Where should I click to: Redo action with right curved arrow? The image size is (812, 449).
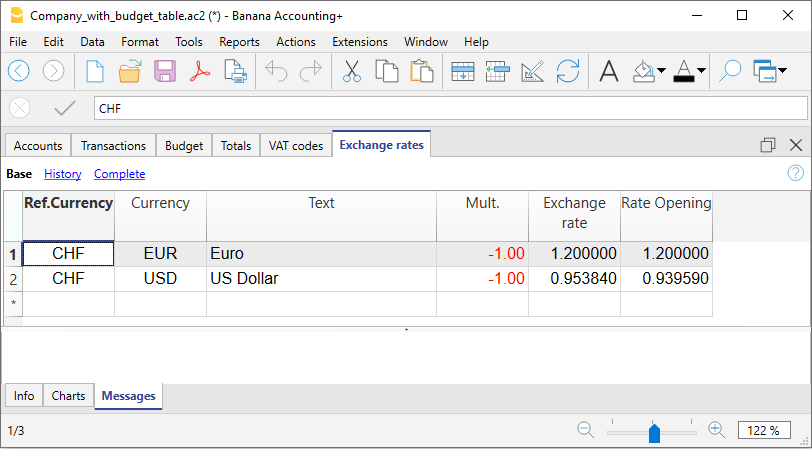coord(311,71)
